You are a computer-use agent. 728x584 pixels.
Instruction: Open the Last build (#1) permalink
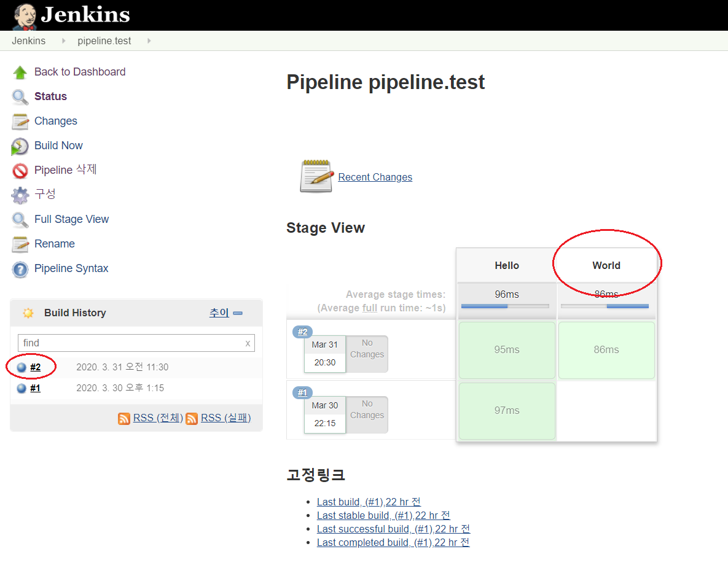[x=369, y=502]
